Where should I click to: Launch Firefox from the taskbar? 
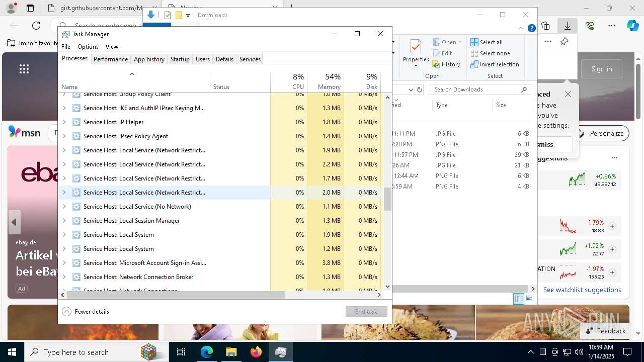256,352
